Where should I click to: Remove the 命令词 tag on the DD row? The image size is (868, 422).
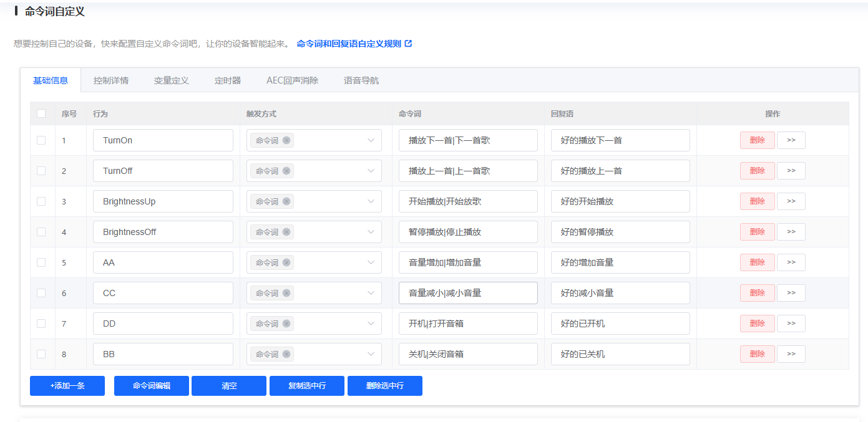coord(287,323)
